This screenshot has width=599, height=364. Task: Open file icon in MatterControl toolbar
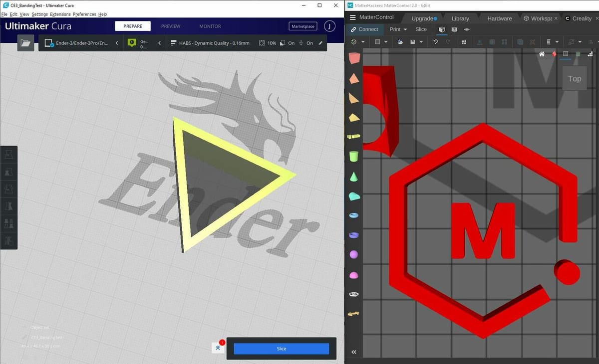coord(400,42)
